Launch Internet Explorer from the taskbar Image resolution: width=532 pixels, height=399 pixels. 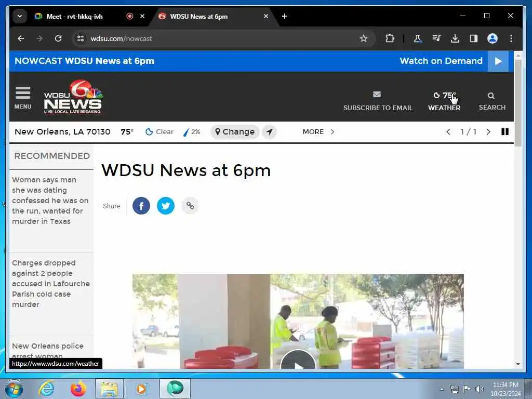coord(46,389)
